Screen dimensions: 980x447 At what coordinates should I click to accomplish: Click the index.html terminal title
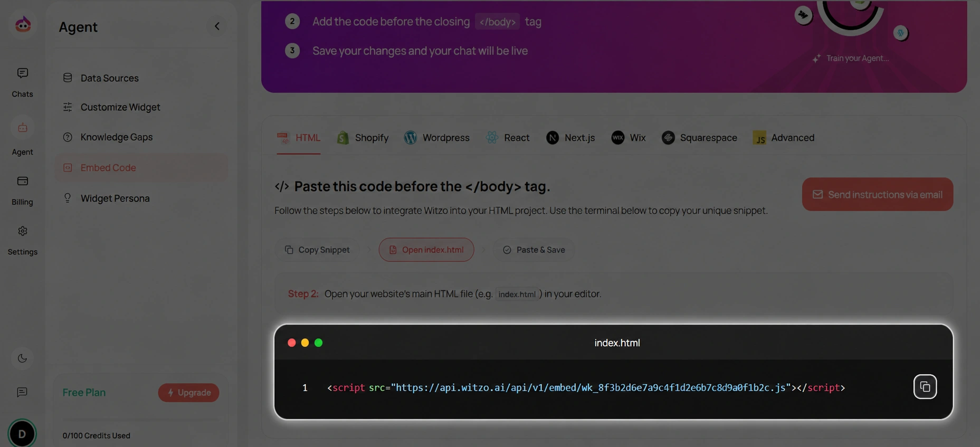click(617, 343)
